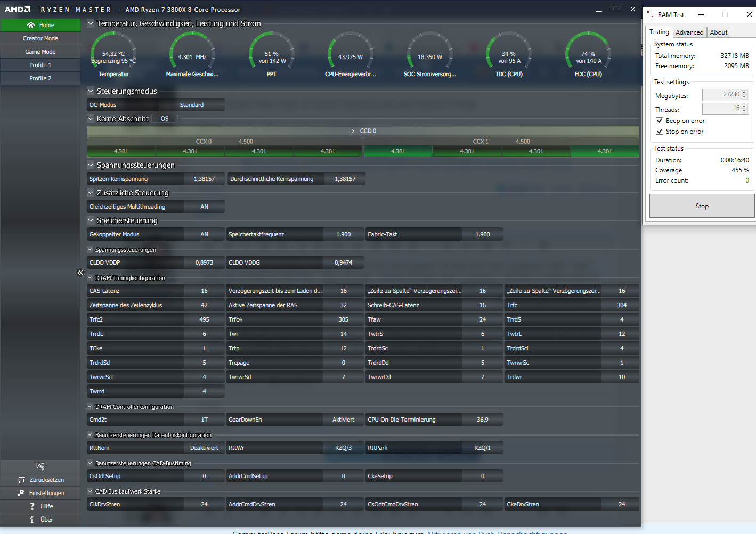Click RttNom Deaktiviert value
This screenshot has width=756, height=534.
click(x=204, y=448)
